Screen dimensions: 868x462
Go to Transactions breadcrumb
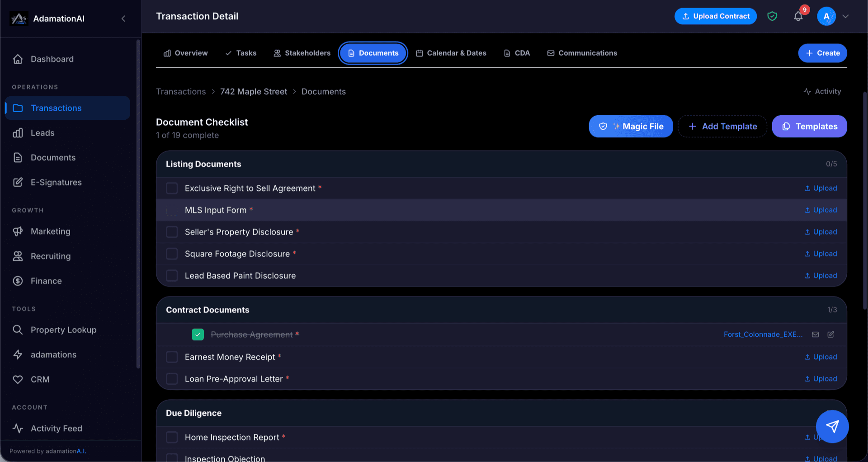[181, 91]
